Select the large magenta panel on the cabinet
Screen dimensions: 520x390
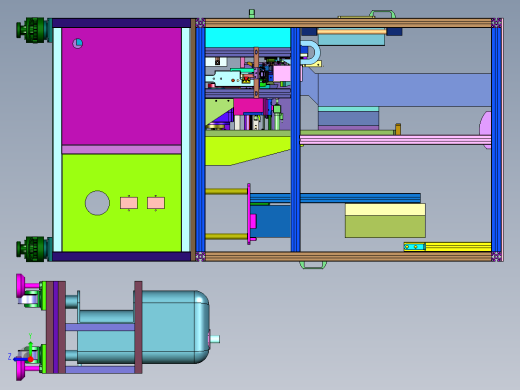122,86
